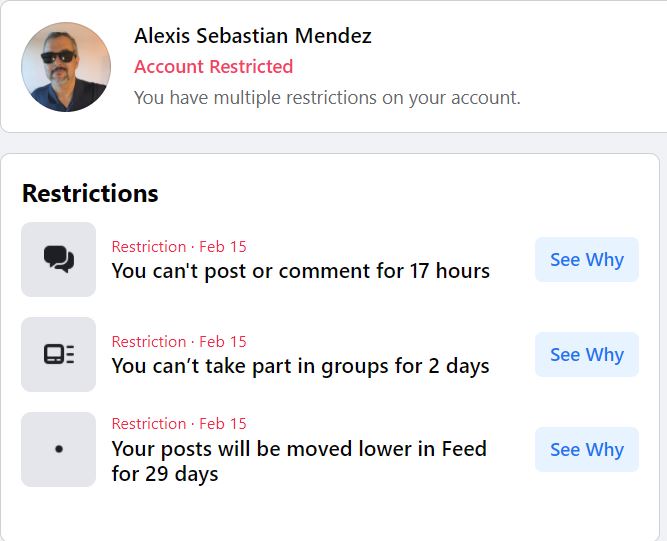
Task: Click the dot icon beside Feed restriction
Action: [59, 450]
